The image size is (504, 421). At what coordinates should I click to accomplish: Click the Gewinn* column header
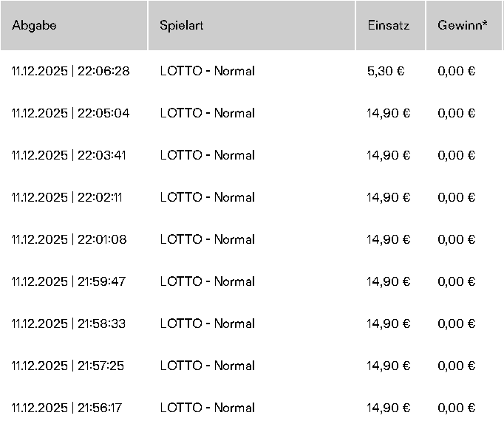click(x=462, y=25)
